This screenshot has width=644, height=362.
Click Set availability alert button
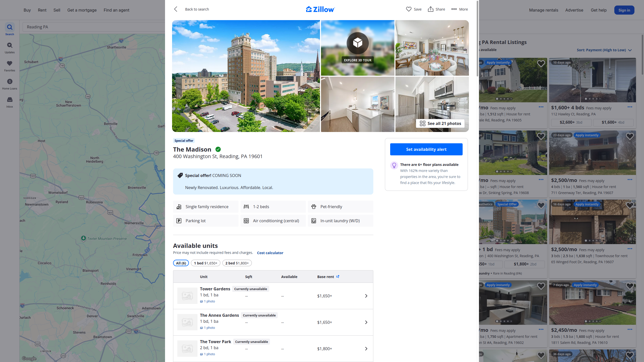[x=426, y=149]
